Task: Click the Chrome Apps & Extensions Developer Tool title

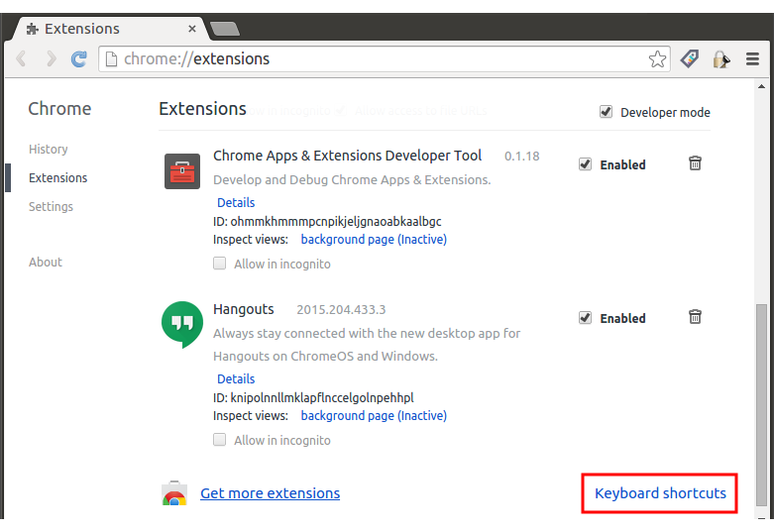Action: (348, 156)
